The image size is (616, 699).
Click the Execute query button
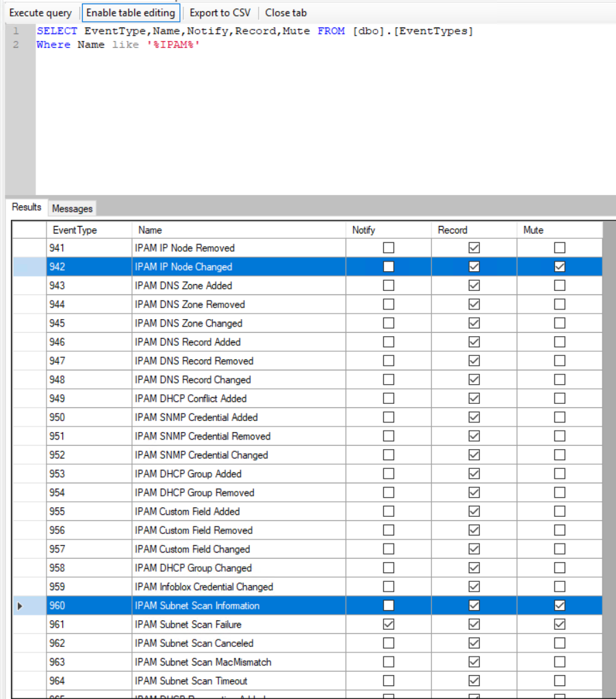40,13
